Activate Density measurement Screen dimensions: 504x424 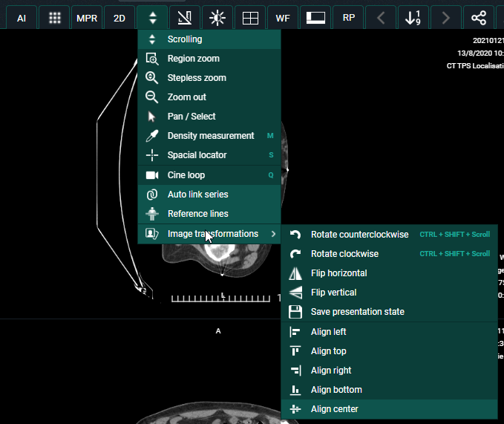pyautogui.click(x=209, y=136)
